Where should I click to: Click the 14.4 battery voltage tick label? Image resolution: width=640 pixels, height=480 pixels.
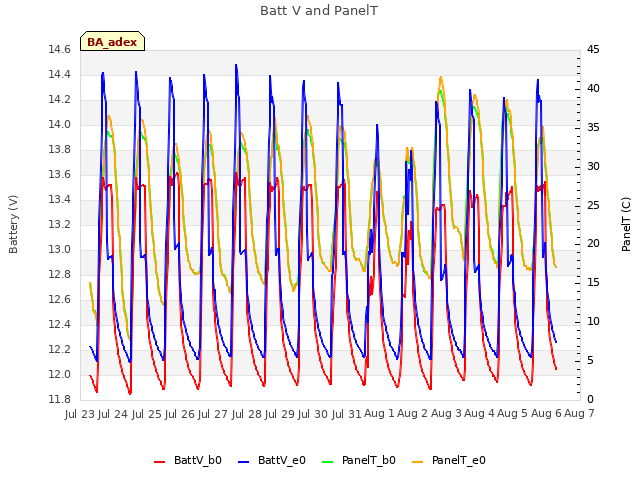60,75
